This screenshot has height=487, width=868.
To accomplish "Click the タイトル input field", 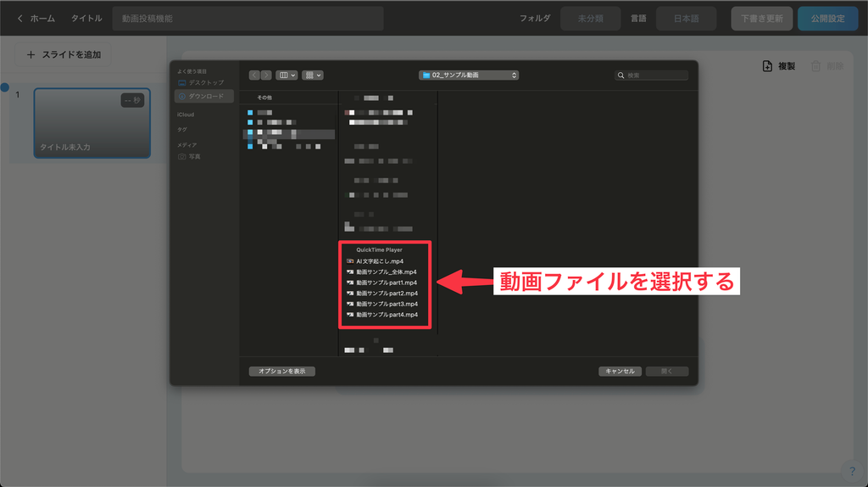I will pyautogui.click(x=248, y=19).
